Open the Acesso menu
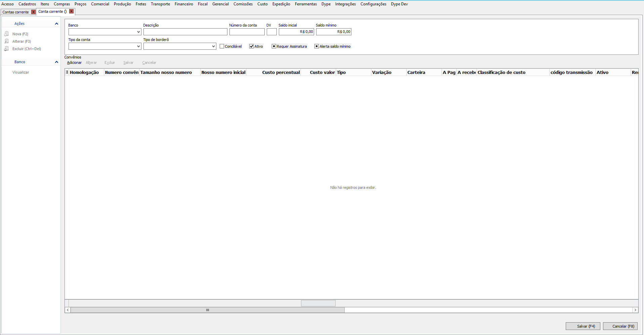 point(8,4)
